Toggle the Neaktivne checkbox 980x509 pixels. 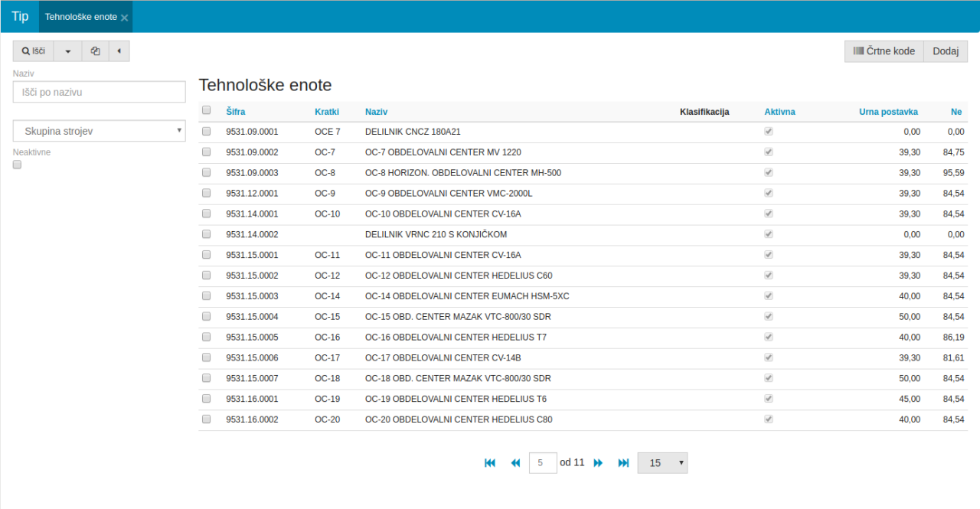tap(18, 165)
